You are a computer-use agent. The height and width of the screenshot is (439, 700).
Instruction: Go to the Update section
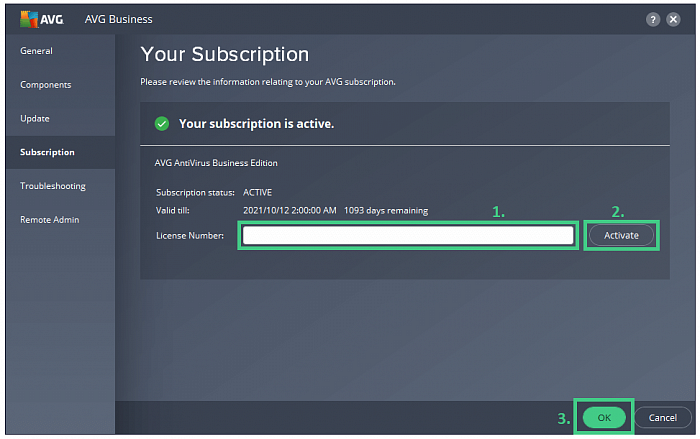click(35, 119)
